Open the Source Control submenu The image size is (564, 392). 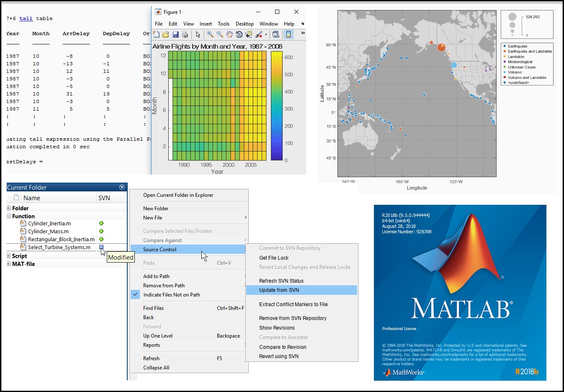(x=189, y=250)
